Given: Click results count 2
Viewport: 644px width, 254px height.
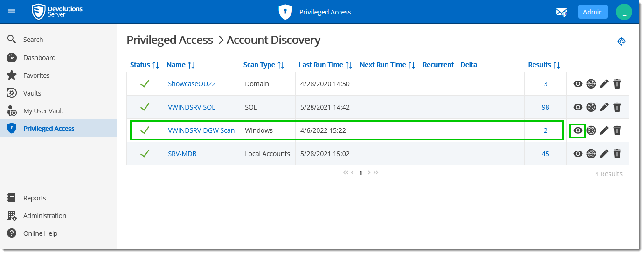Looking at the screenshot, I should 545,130.
